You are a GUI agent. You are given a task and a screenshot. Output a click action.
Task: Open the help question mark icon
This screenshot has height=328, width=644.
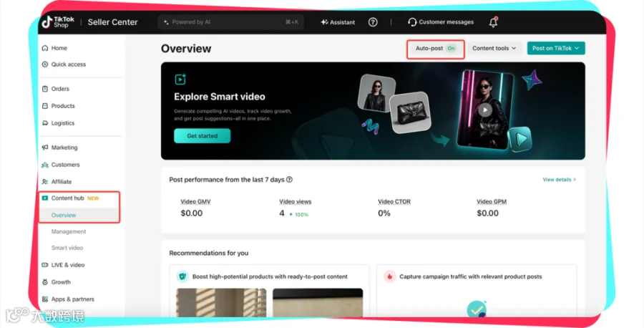pyautogui.click(x=373, y=22)
